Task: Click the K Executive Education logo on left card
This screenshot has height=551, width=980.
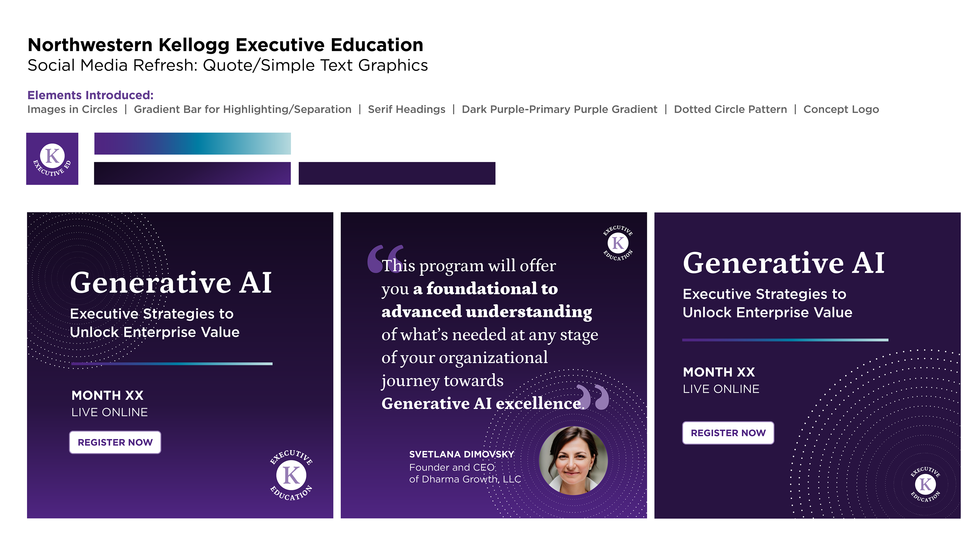Action: 291,475
